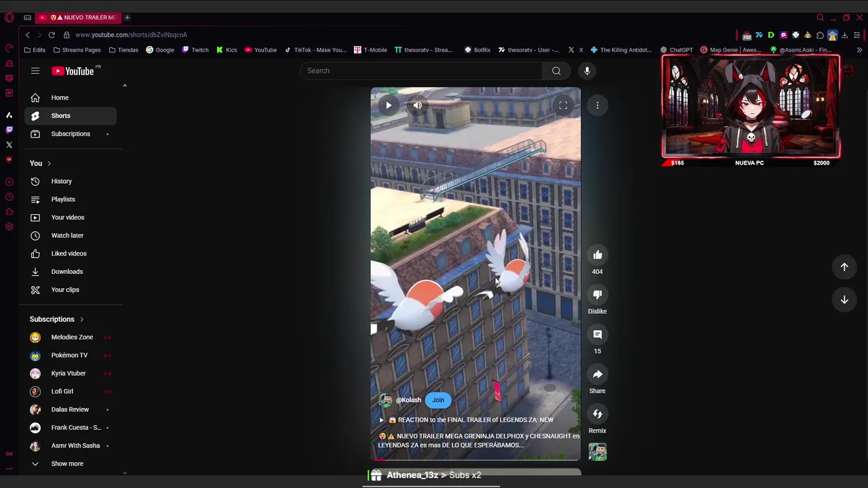868x488 pixels.
Task: Open the comments with 15 replies
Action: click(597, 334)
